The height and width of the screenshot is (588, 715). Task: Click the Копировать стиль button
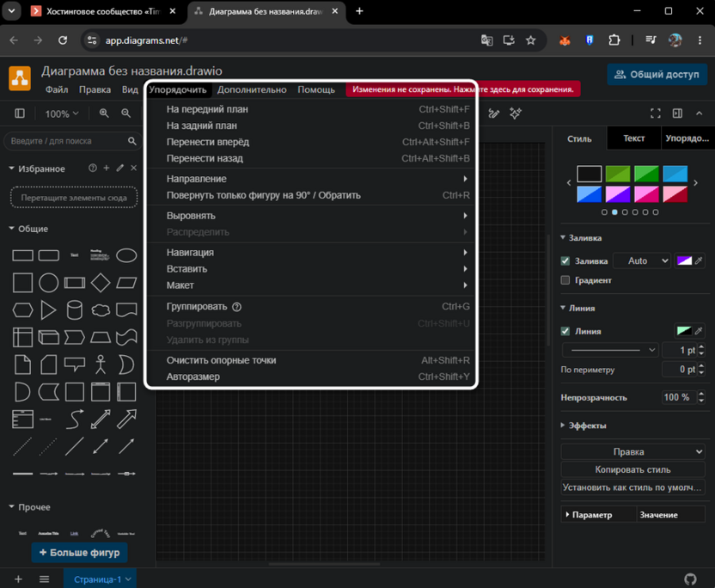pos(632,469)
